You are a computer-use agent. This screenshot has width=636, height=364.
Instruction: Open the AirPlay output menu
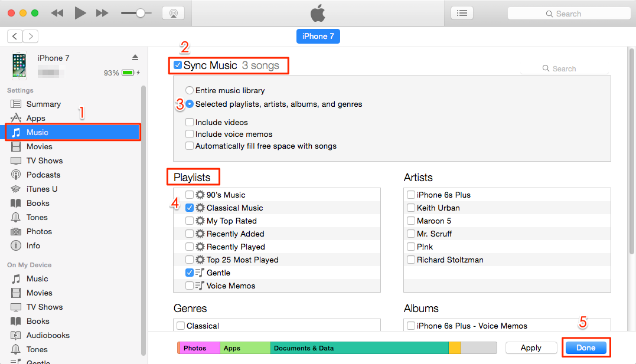click(x=173, y=13)
